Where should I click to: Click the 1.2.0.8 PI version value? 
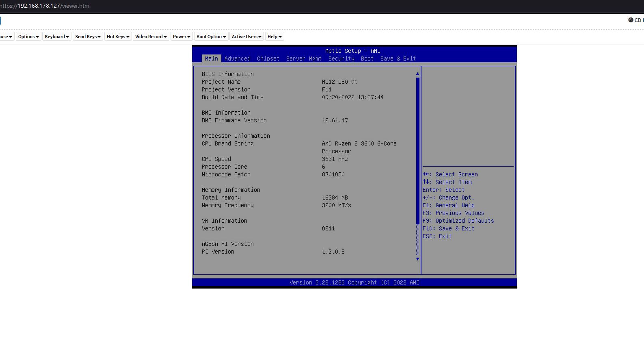pyautogui.click(x=333, y=252)
